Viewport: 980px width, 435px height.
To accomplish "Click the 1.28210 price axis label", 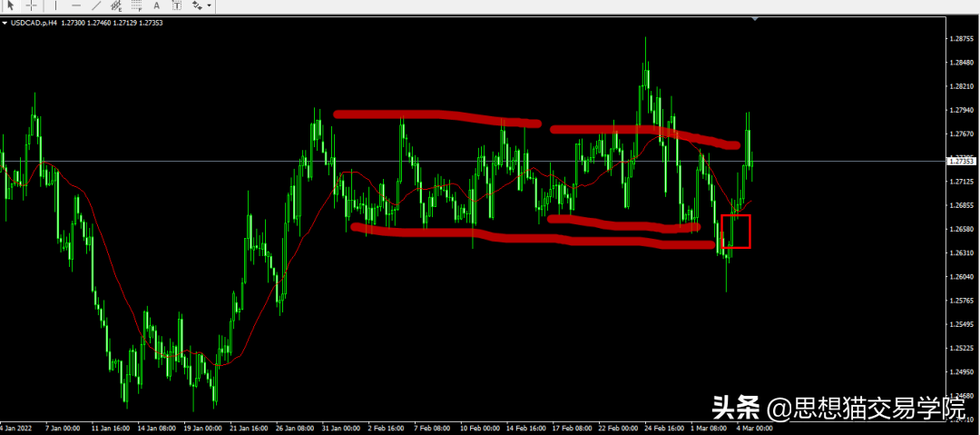I will coord(961,87).
